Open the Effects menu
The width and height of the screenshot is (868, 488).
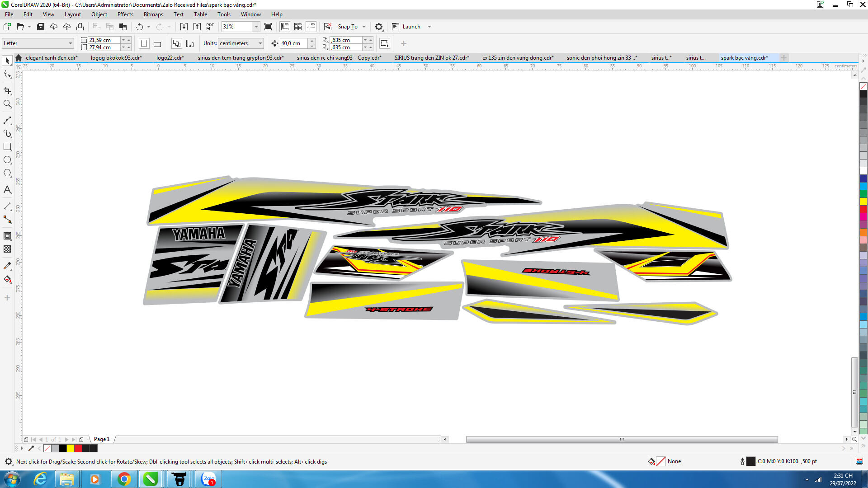click(125, 14)
